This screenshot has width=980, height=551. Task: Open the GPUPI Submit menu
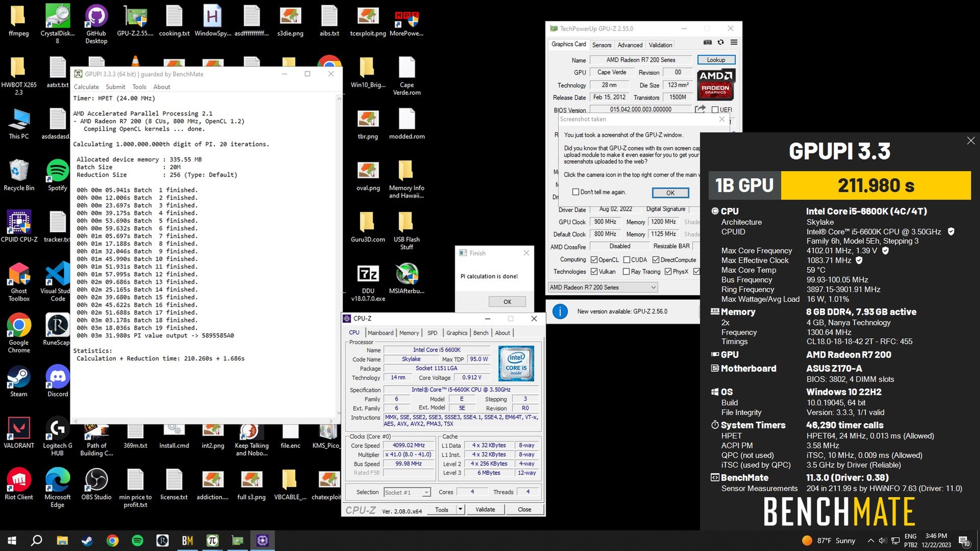(x=115, y=87)
